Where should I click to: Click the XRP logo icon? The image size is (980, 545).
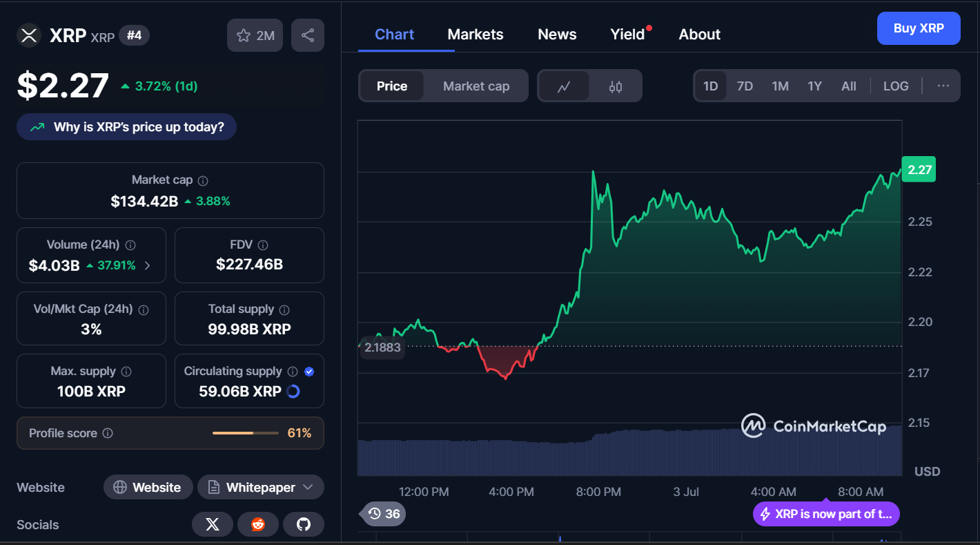click(x=29, y=35)
